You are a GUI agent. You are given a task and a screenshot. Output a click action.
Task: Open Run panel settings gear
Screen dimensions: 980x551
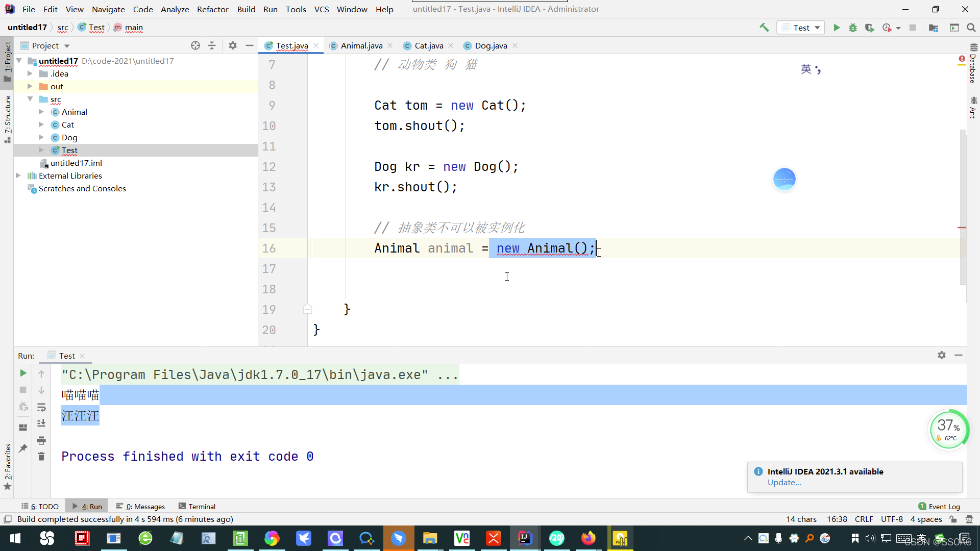942,355
